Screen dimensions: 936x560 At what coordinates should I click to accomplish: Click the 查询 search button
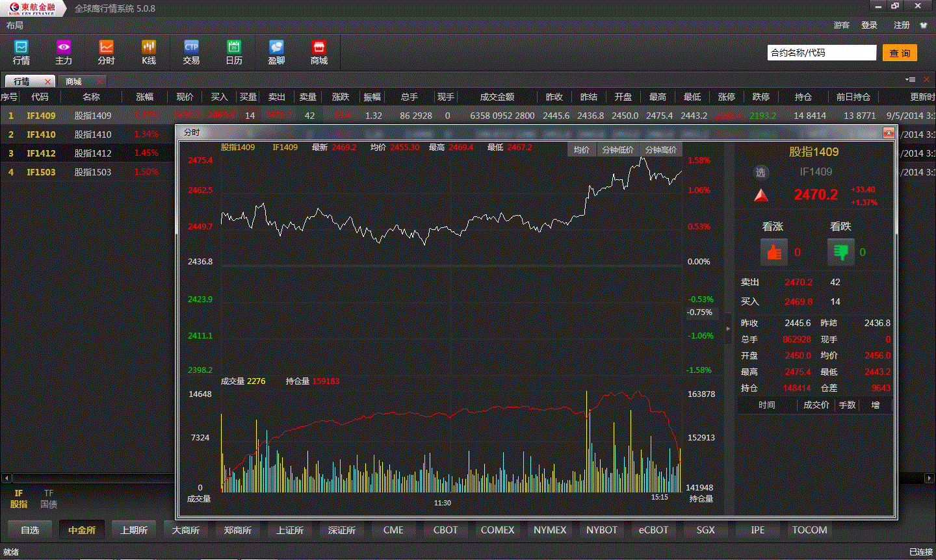900,53
